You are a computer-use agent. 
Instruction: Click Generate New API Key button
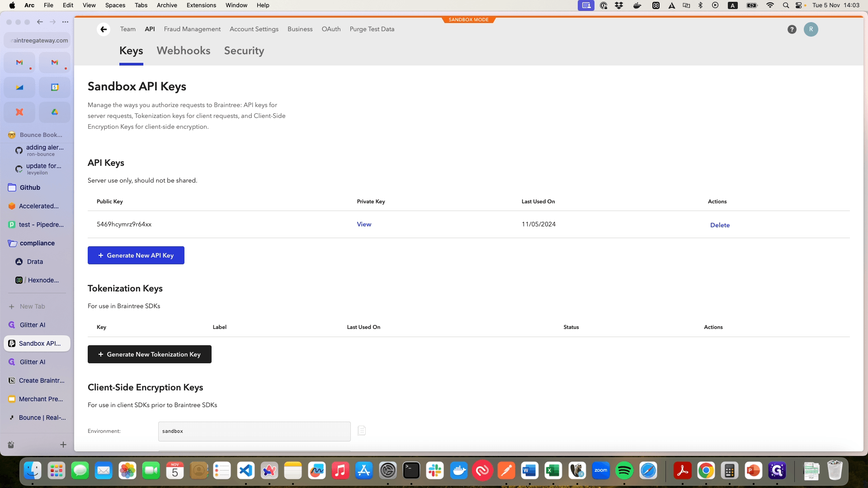[136, 255]
